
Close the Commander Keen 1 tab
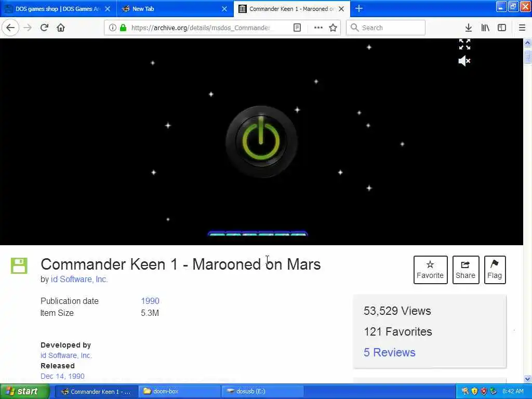[x=341, y=9]
